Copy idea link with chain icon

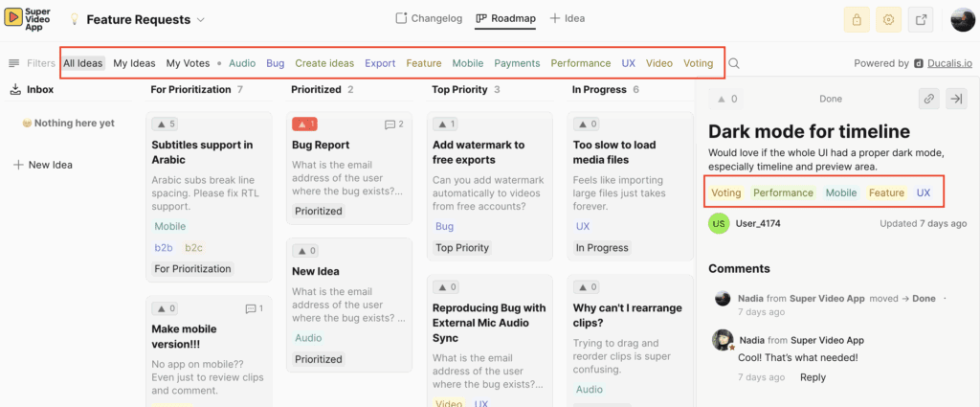927,99
